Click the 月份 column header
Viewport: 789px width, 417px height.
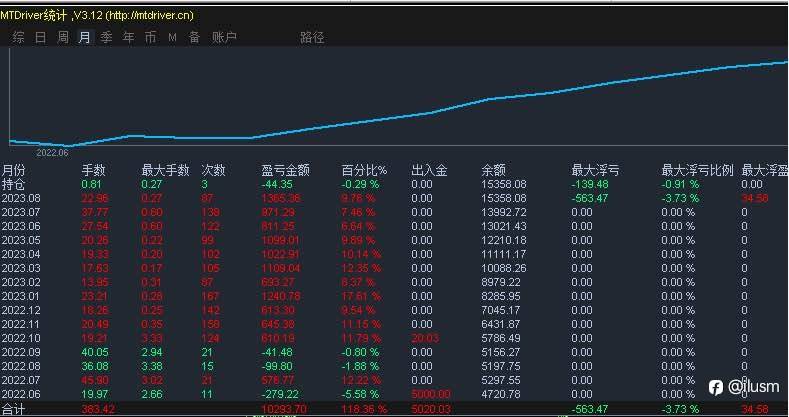pyautogui.click(x=13, y=170)
